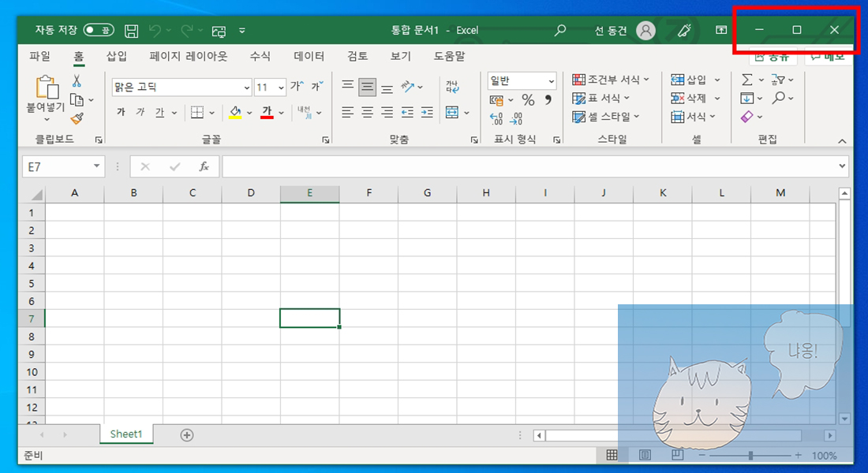Align text right
The height and width of the screenshot is (473, 868).
[x=387, y=112]
